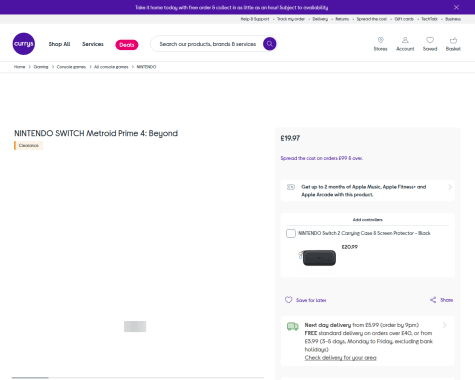Open Track my order link
The image size is (475, 380).
291,19
